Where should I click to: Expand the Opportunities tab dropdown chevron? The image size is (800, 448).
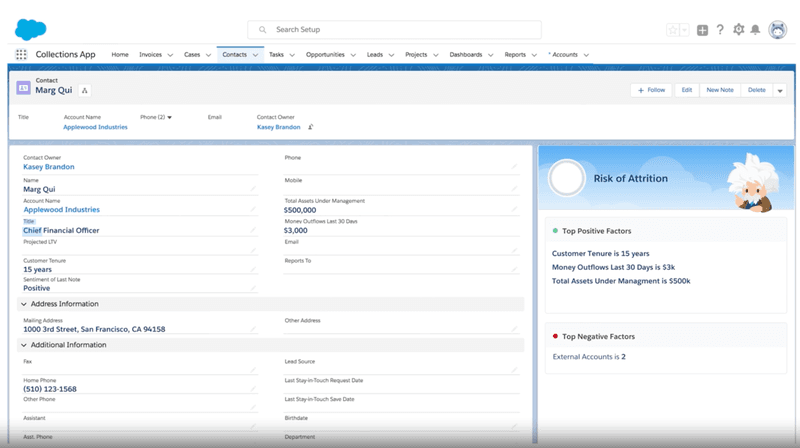[353, 55]
